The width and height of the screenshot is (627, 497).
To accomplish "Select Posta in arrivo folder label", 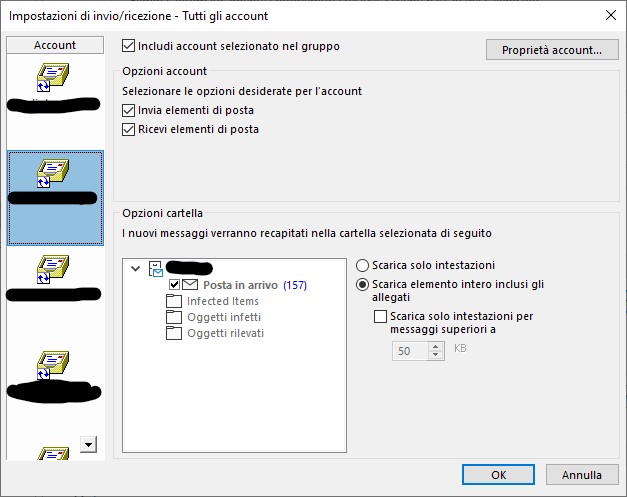I will coord(240,285).
